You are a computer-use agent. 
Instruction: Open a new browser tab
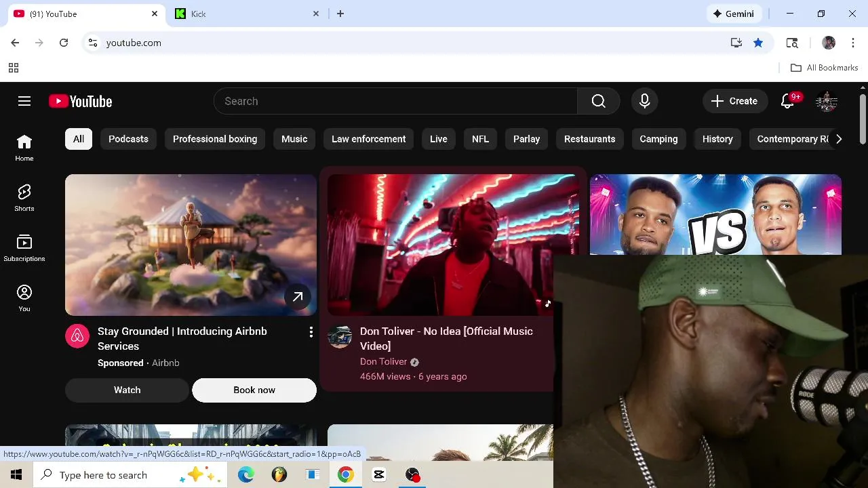(x=340, y=14)
